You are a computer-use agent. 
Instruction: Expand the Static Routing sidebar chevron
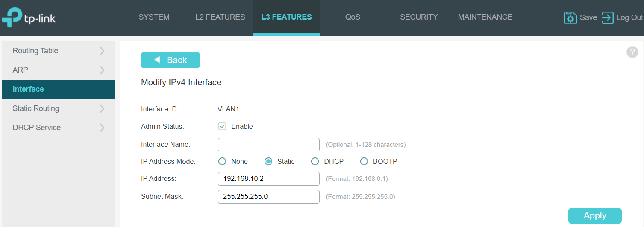point(102,108)
